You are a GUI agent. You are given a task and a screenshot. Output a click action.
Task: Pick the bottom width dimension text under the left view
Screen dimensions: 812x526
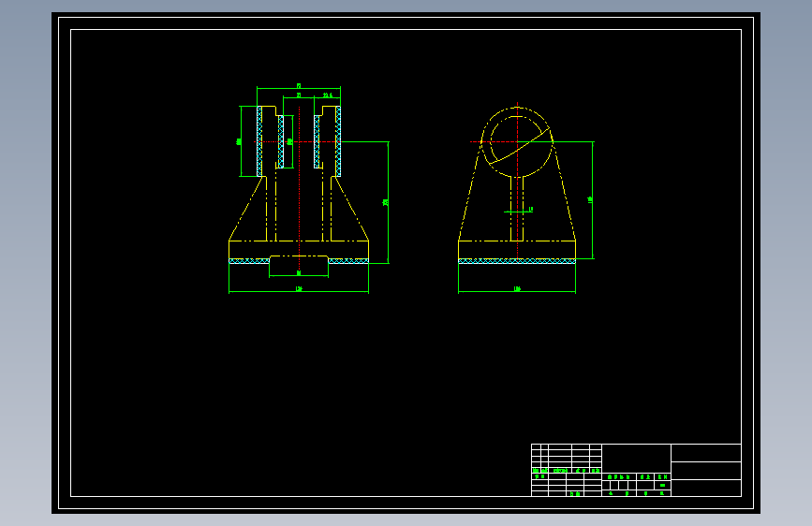click(x=299, y=289)
